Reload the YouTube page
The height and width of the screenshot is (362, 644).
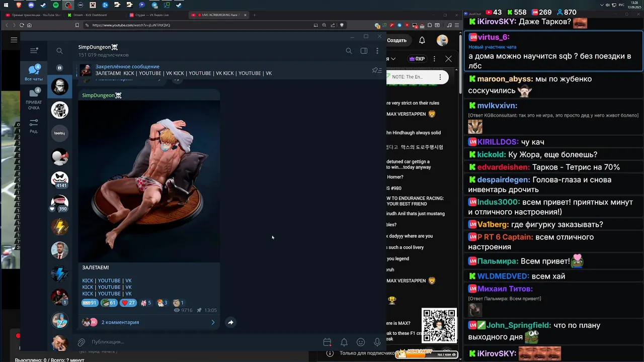22,25
